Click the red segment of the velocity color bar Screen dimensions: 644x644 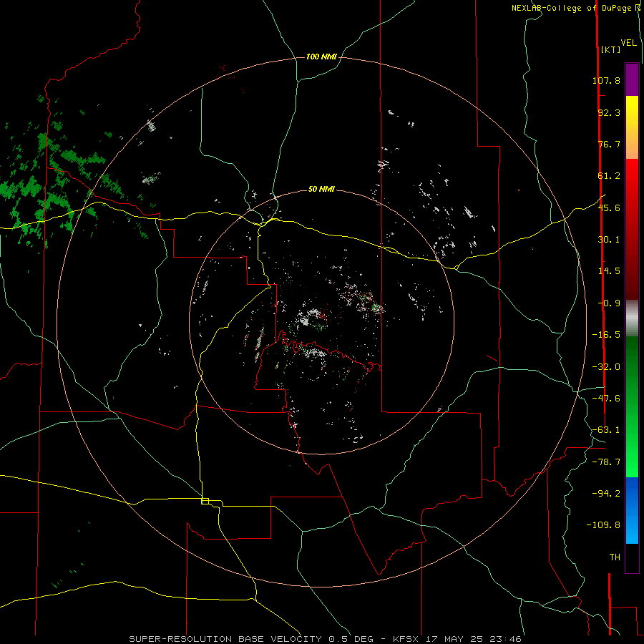pyautogui.click(x=632, y=229)
